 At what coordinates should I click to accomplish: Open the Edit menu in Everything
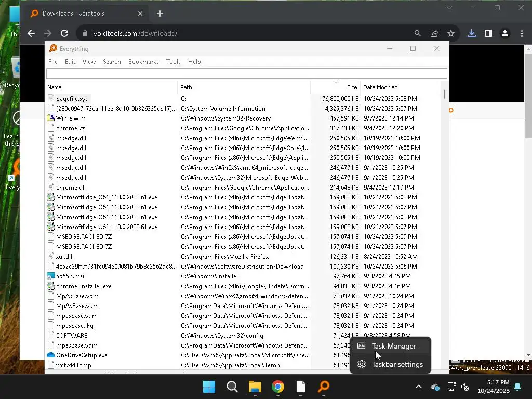[70, 62]
